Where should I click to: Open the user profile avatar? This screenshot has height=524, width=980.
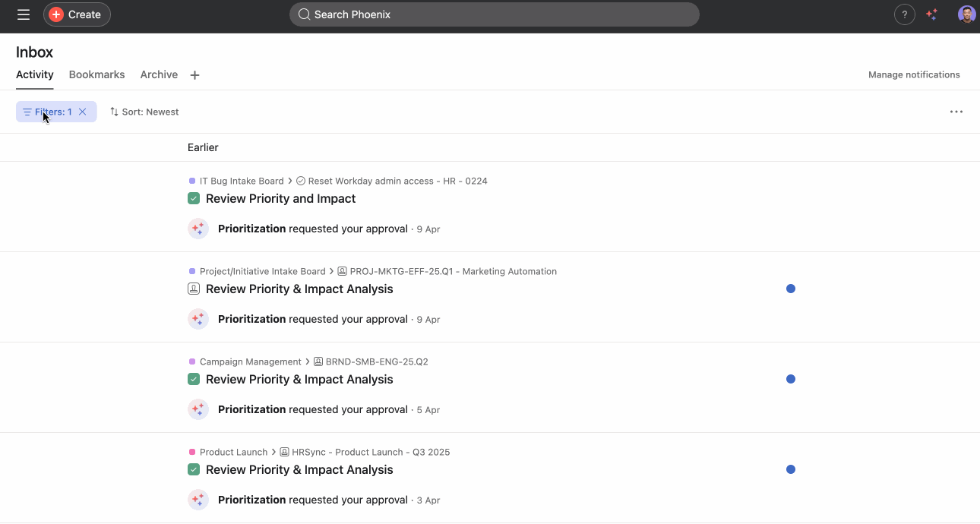click(x=966, y=14)
